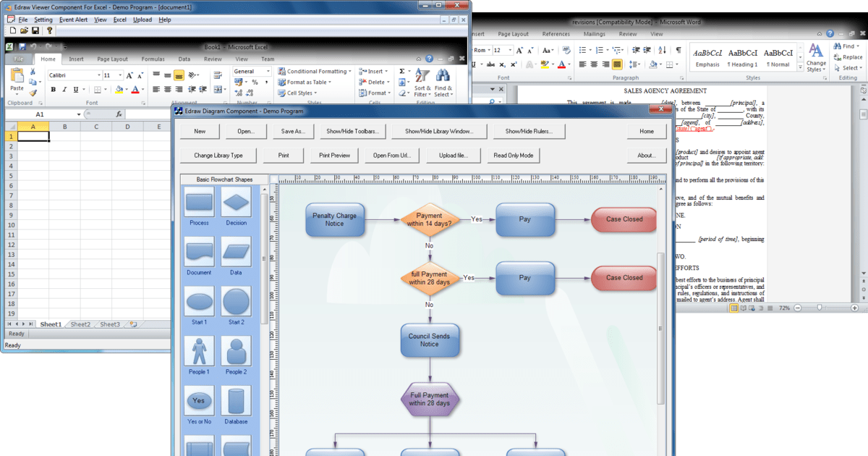Open the Upload menu in Edraw Viewer
This screenshot has width=868, height=456.
pos(142,20)
